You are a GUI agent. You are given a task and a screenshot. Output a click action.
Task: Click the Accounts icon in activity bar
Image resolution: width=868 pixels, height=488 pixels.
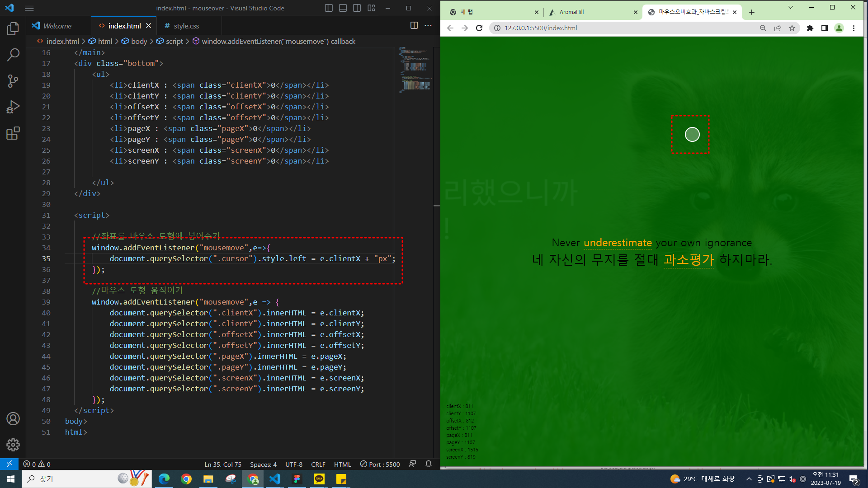coord(13,419)
